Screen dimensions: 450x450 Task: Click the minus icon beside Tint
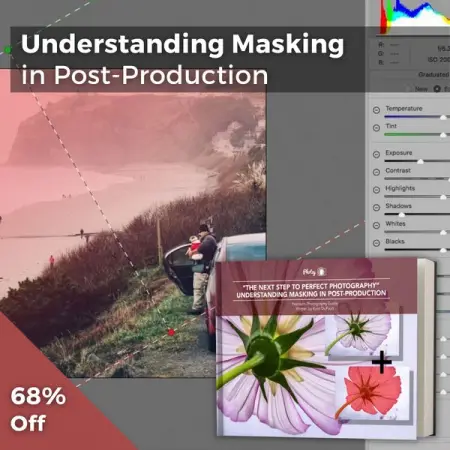(x=376, y=128)
